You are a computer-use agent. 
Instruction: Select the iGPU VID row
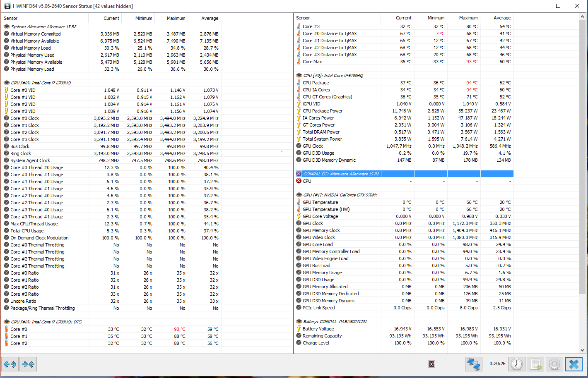[x=405, y=104]
